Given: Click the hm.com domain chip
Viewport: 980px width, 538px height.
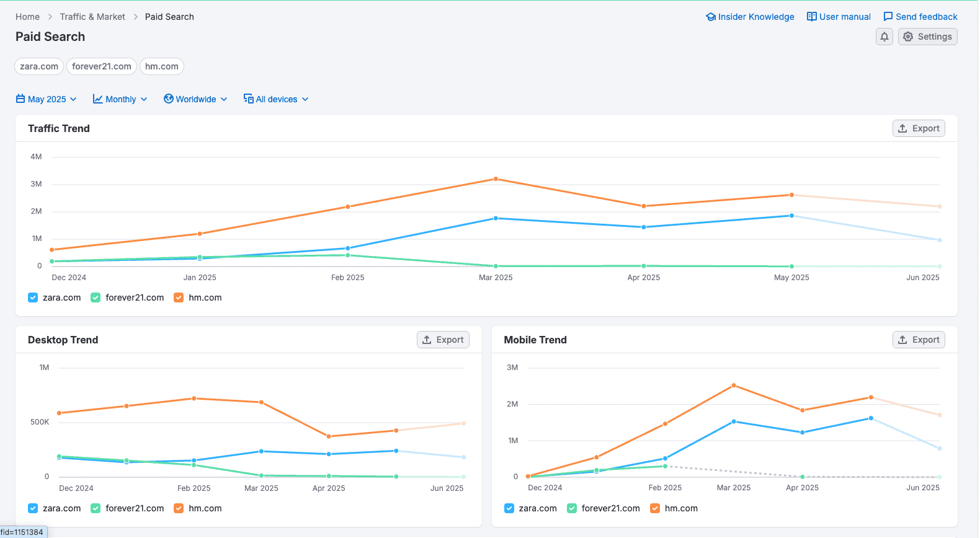Looking at the screenshot, I should [x=162, y=66].
